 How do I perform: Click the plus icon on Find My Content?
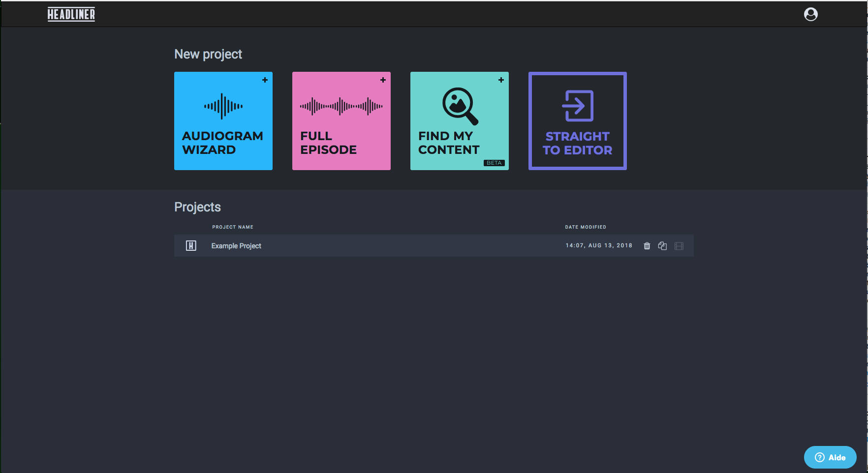[x=501, y=80]
